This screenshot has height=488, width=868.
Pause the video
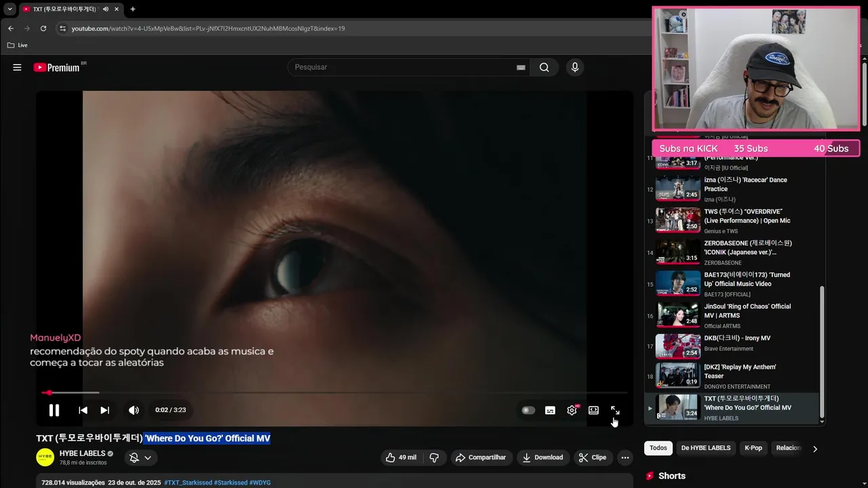54,410
